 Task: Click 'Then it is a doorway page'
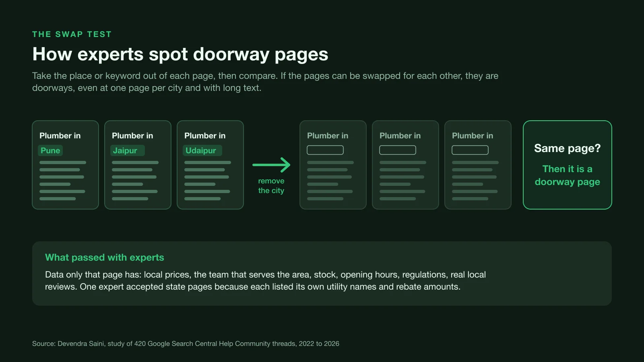click(x=568, y=175)
